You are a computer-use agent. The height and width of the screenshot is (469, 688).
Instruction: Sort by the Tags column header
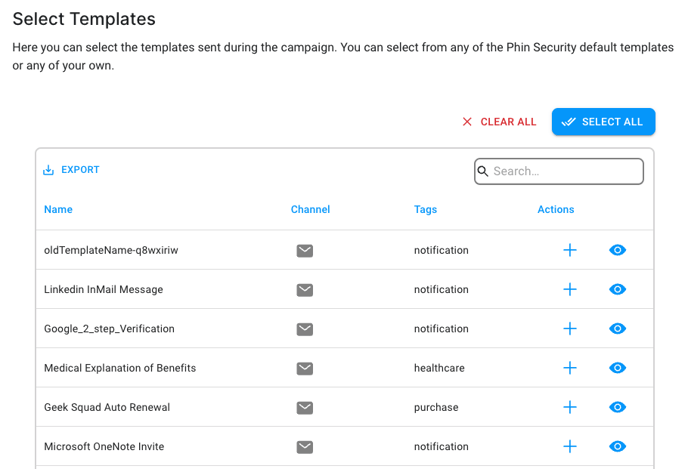coord(425,209)
